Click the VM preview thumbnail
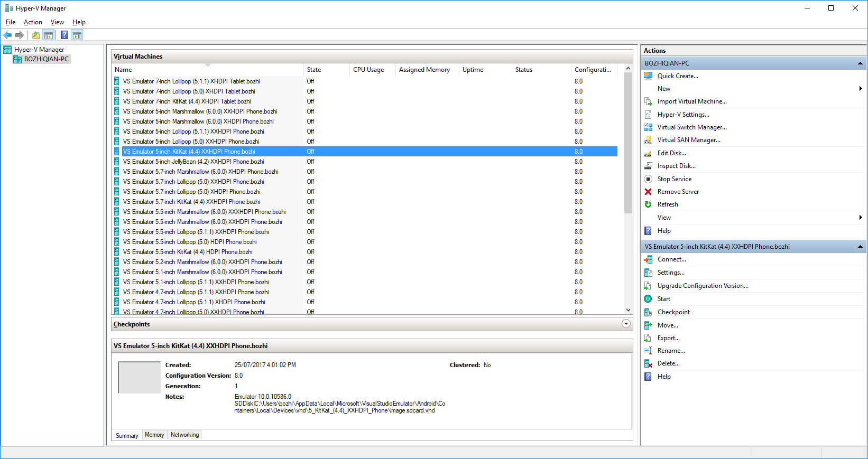This screenshot has height=459, width=868. (x=139, y=378)
